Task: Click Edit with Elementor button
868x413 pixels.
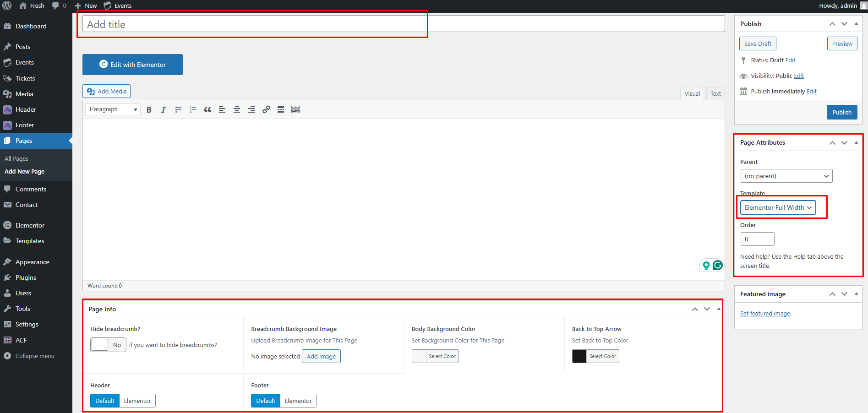Action: click(x=132, y=65)
